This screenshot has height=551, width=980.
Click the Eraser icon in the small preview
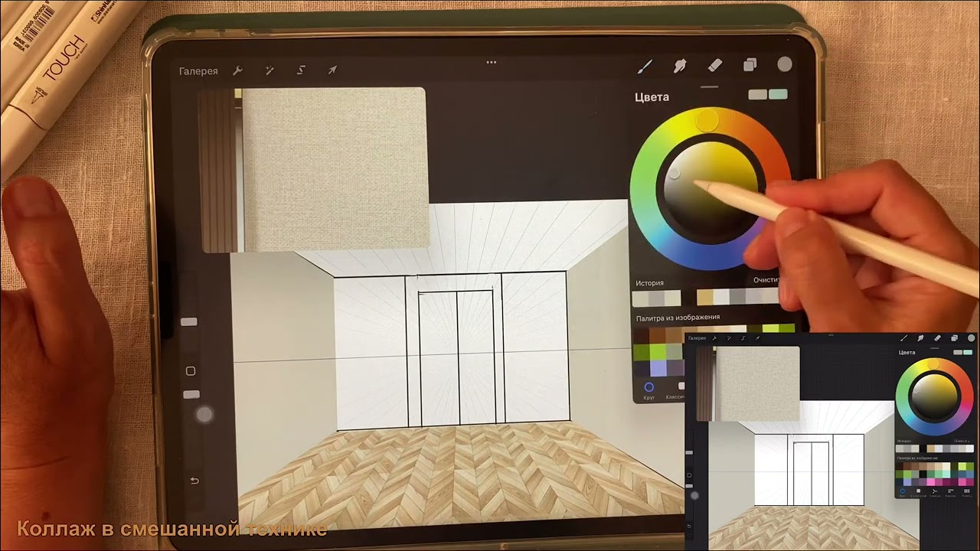[937, 338]
